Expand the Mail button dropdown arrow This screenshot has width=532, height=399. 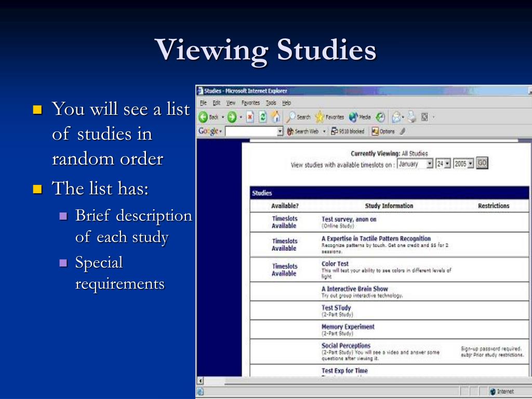tap(403, 117)
